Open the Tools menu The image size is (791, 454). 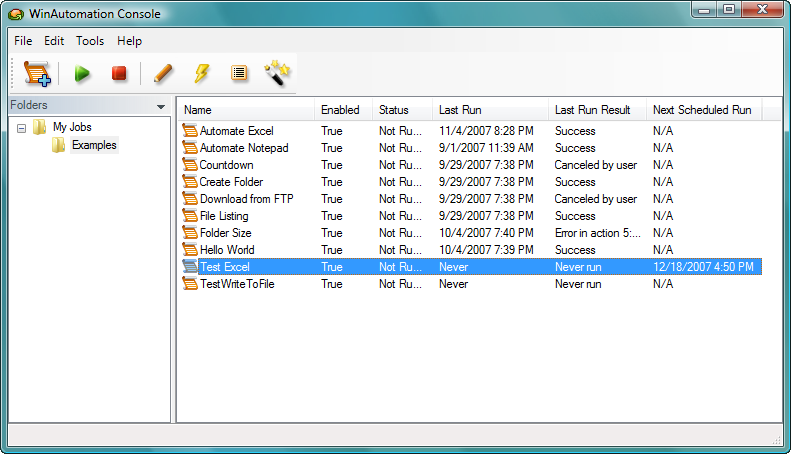(x=90, y=41)
